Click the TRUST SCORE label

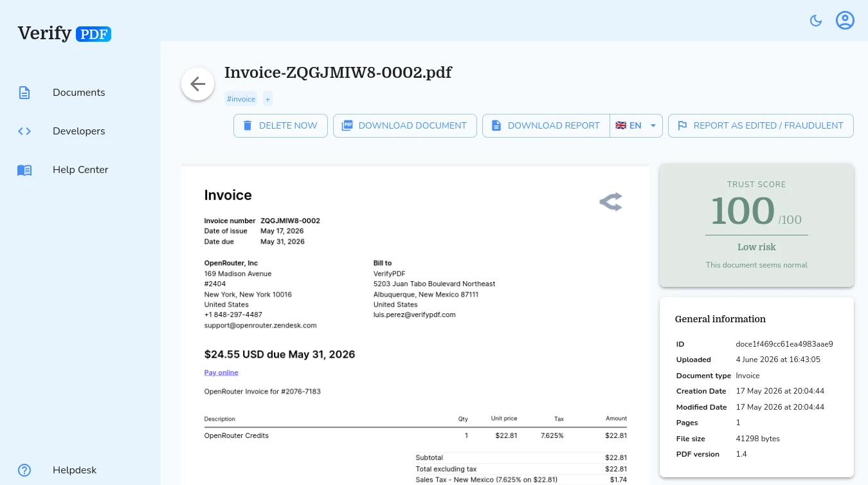pos(757,185)
